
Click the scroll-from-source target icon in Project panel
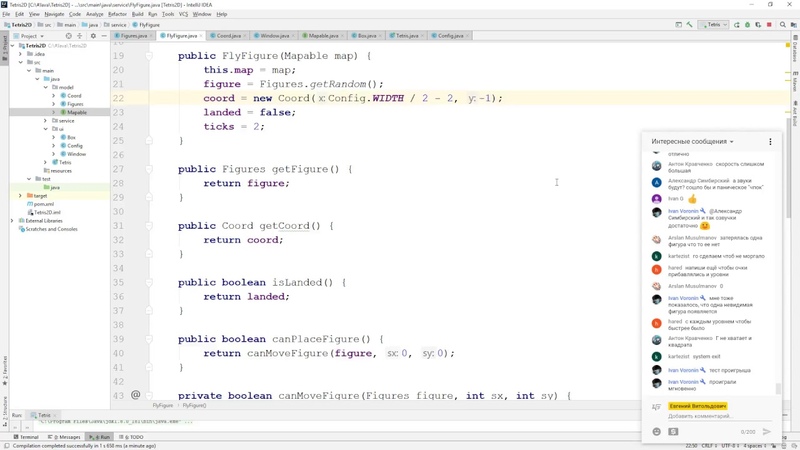point(68,36)
